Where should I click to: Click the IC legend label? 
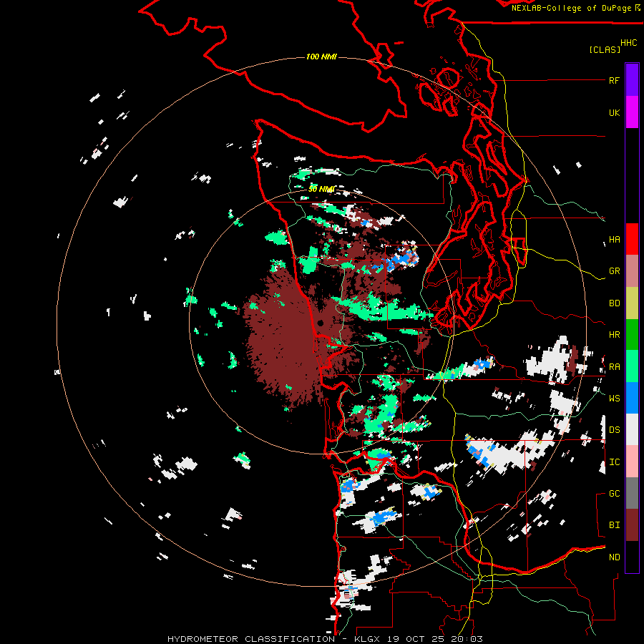pyautogui.click(x=614, y=462)
